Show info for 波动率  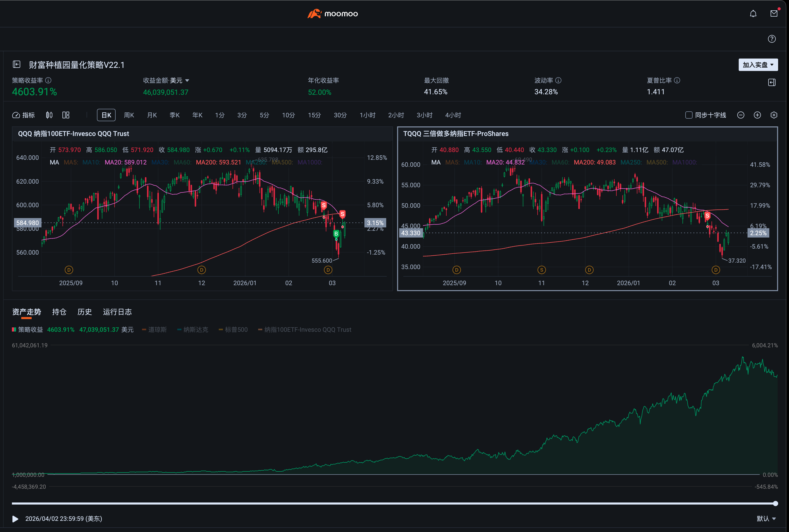(x=558, y=80)
